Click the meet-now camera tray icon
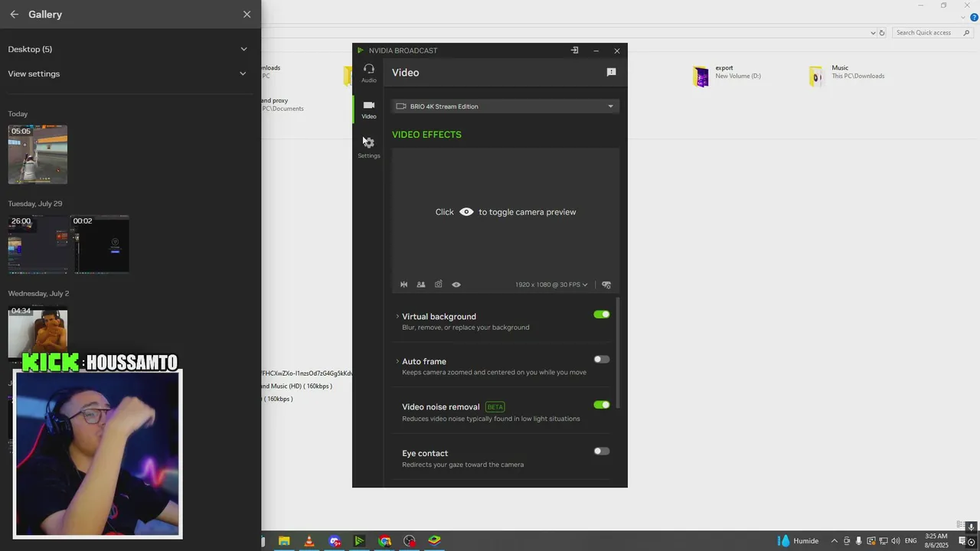The height and width of the screenshot is (551, 980). coord(846,541)
